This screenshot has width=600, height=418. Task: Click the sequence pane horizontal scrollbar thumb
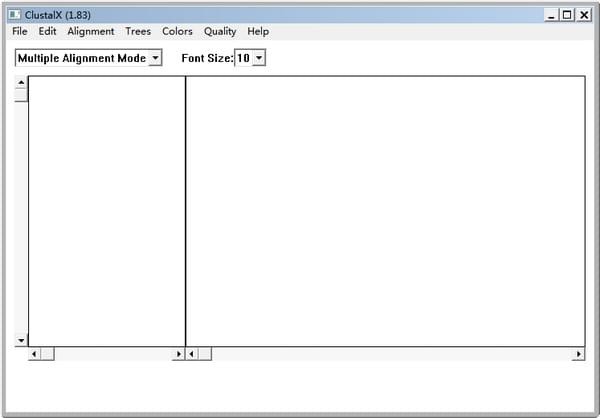click(205, 354)
